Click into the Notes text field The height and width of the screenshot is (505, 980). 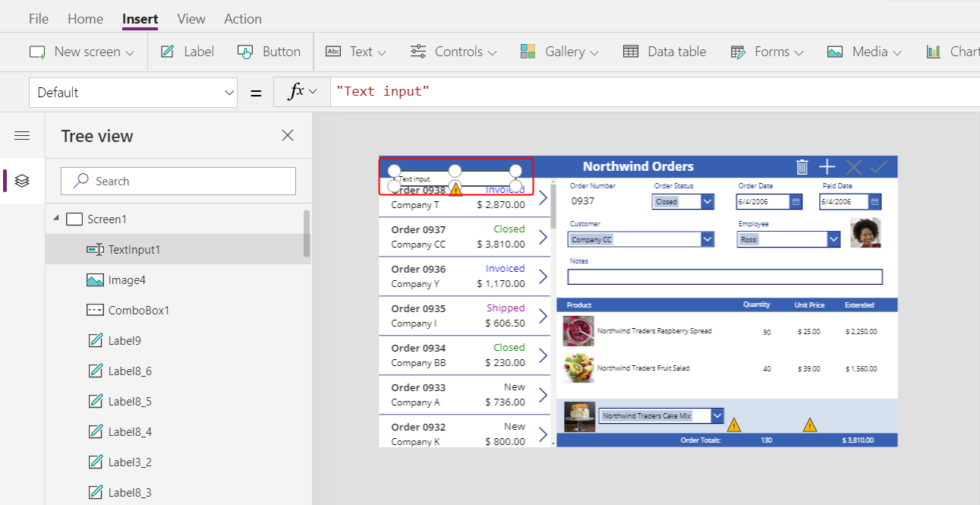pyautogui.click(x=725, y=276)
